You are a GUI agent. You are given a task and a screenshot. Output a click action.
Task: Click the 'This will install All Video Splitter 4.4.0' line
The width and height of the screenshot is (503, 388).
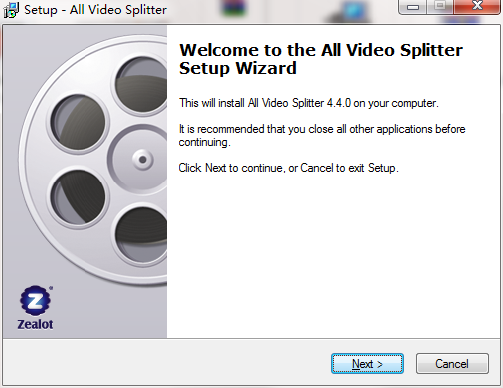point(309,103)
